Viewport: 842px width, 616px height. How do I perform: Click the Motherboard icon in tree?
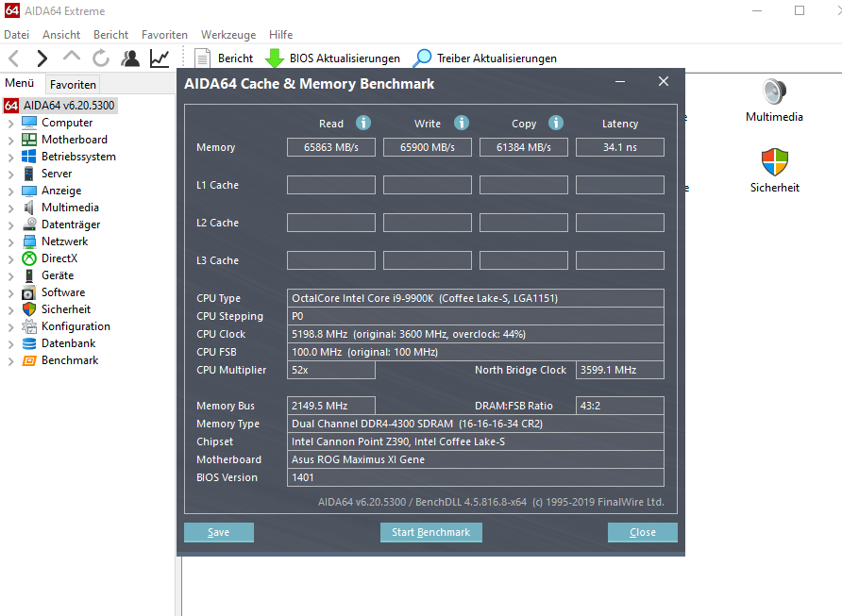coord(29,140)
